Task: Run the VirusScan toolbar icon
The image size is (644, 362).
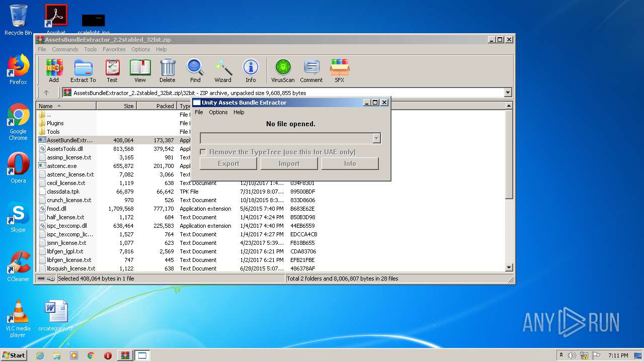Action: [283, 70]
